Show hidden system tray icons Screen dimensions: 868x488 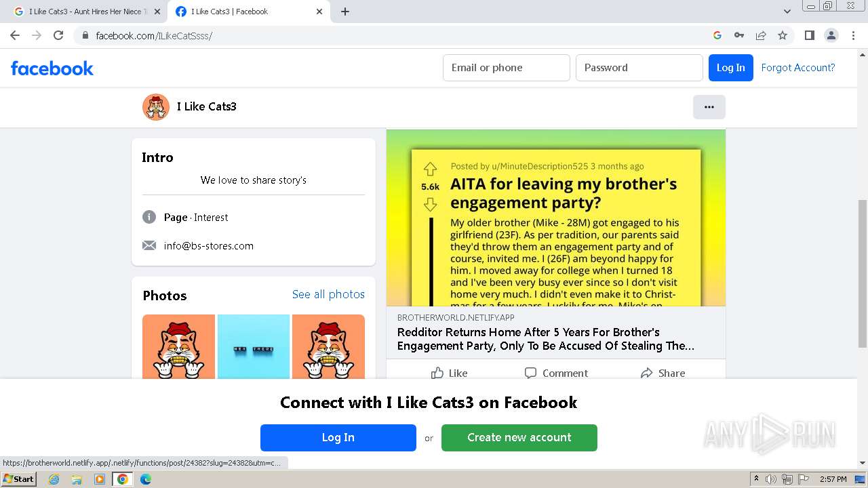point(756,479)
